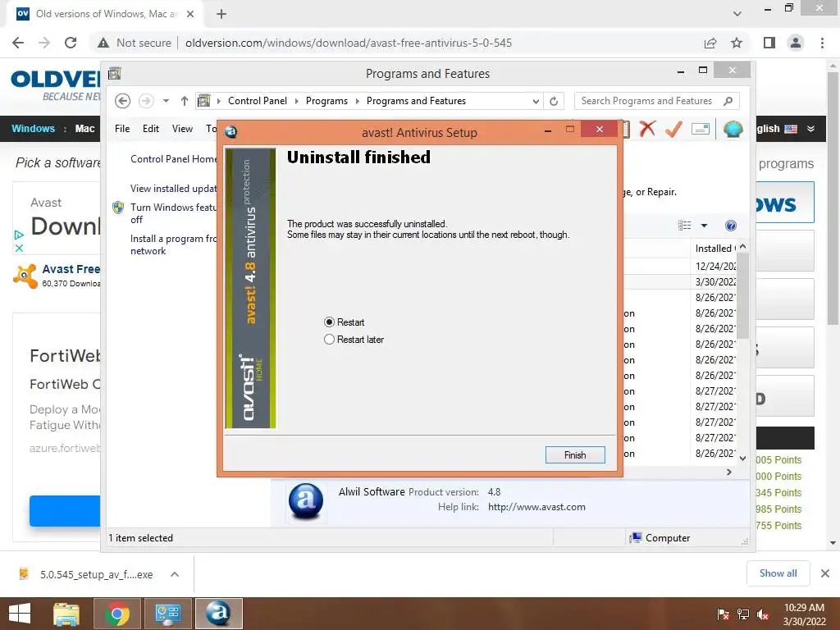Viewport: 840px width, 630px height.
Task: Sort by Installed On column header
Action: coord(714,248)
